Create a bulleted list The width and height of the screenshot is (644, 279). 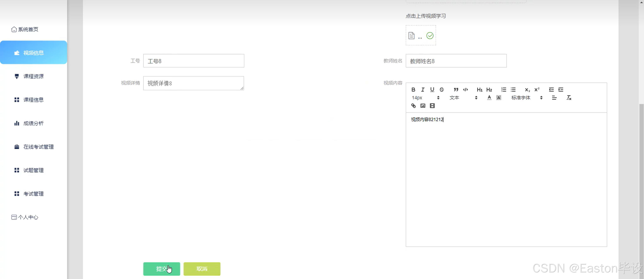[513, 90]
